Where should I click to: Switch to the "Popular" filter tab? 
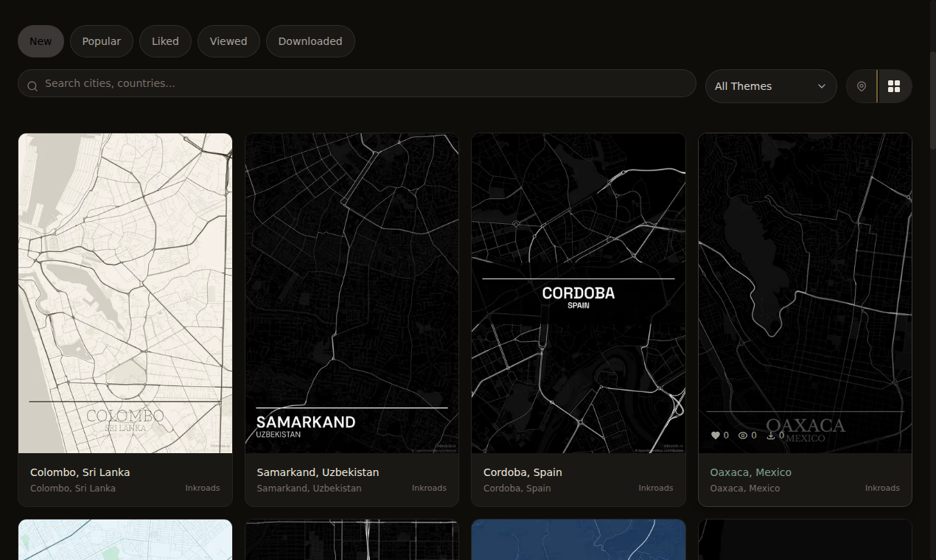[102, 41]
